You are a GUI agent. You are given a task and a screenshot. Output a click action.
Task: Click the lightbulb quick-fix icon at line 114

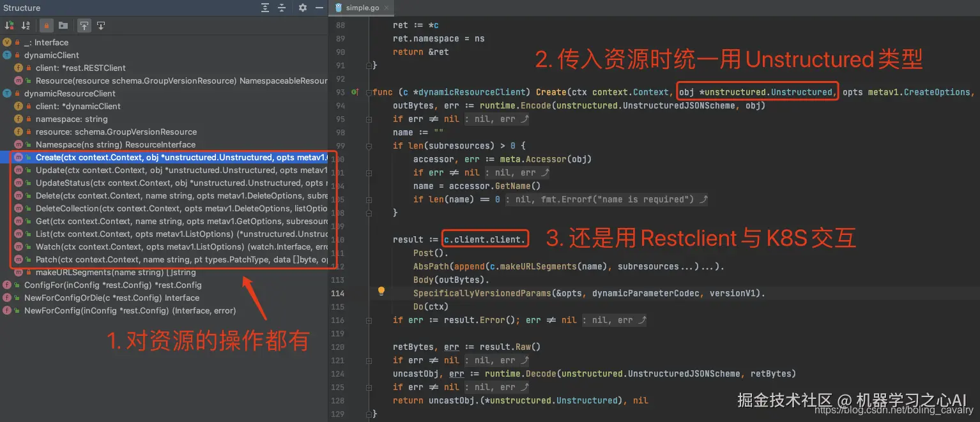coord(381,291)
